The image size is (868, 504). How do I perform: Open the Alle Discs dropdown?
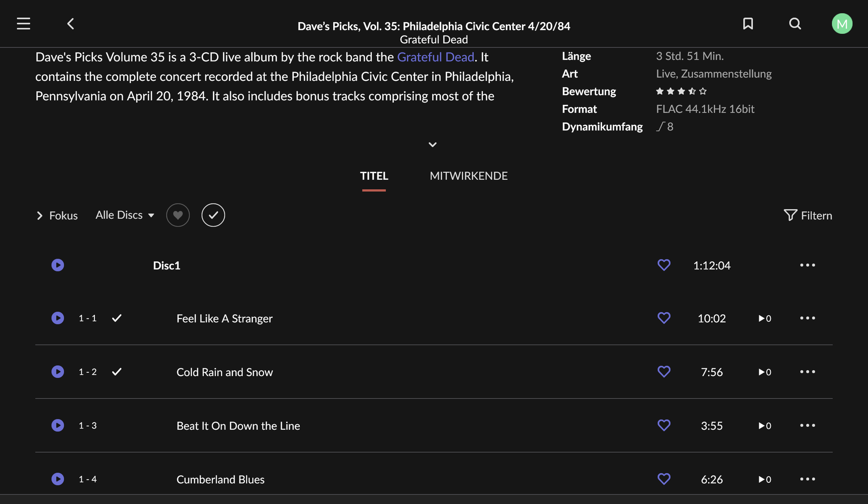[125, 215]
